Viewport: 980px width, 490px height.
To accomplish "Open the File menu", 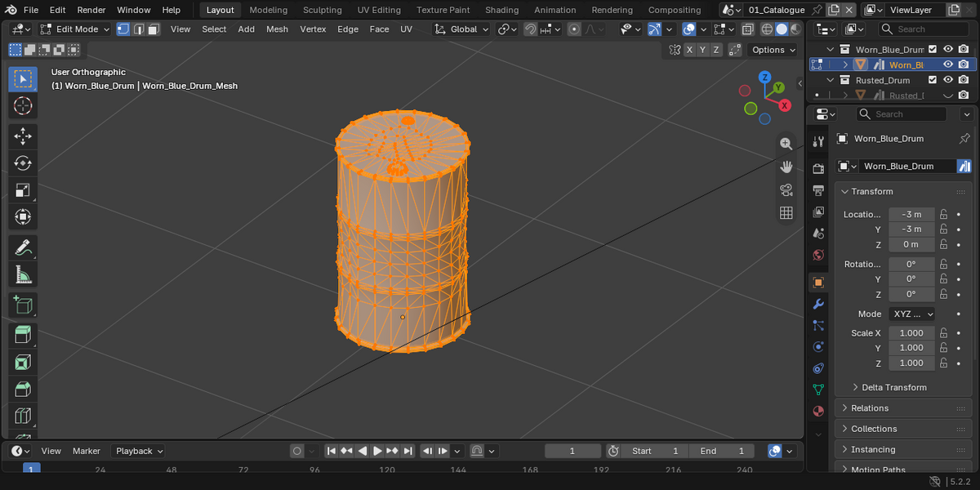I will [x=31, y=10].
